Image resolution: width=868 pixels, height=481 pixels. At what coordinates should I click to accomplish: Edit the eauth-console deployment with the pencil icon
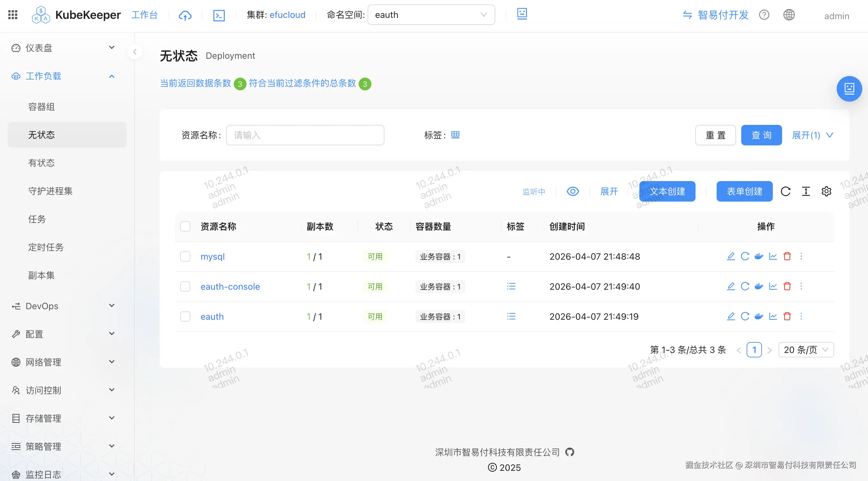(x=731, y=286)
